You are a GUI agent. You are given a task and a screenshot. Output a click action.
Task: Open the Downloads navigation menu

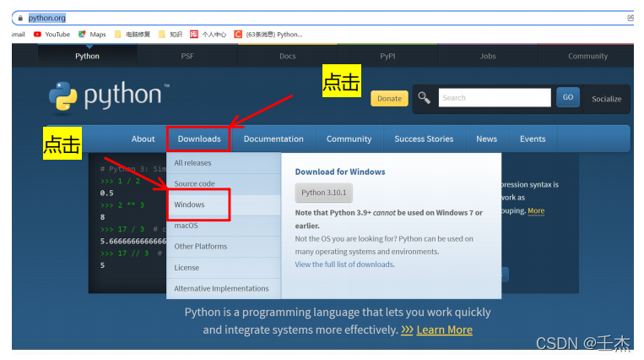pos(199,139)
